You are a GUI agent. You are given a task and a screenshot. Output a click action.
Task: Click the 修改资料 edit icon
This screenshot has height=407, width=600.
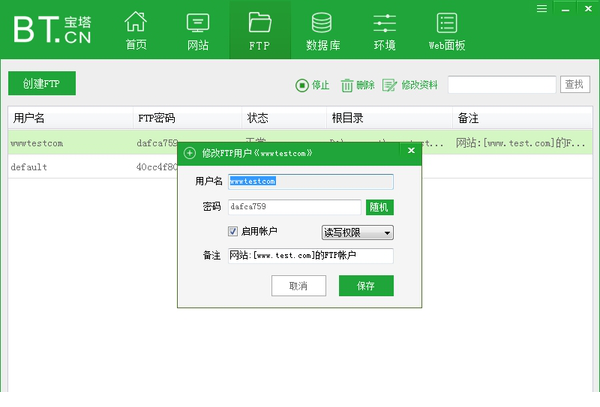[x=390, y=85]
